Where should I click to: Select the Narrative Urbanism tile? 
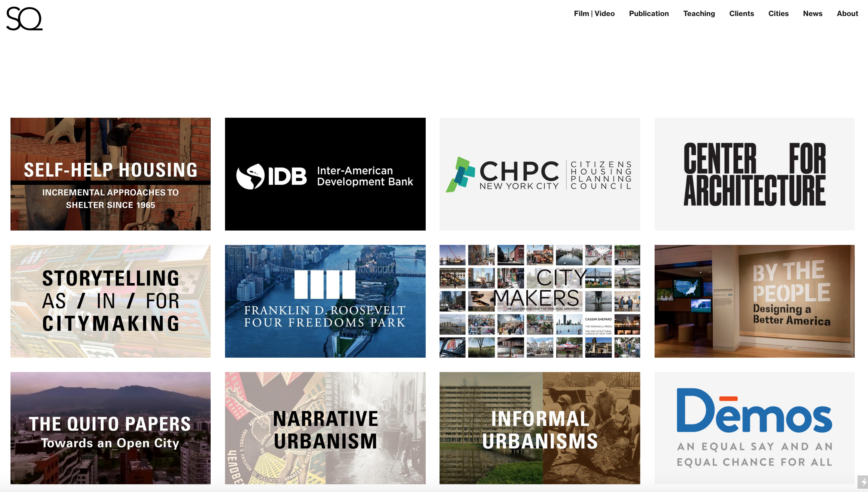[x=325, y=428]
